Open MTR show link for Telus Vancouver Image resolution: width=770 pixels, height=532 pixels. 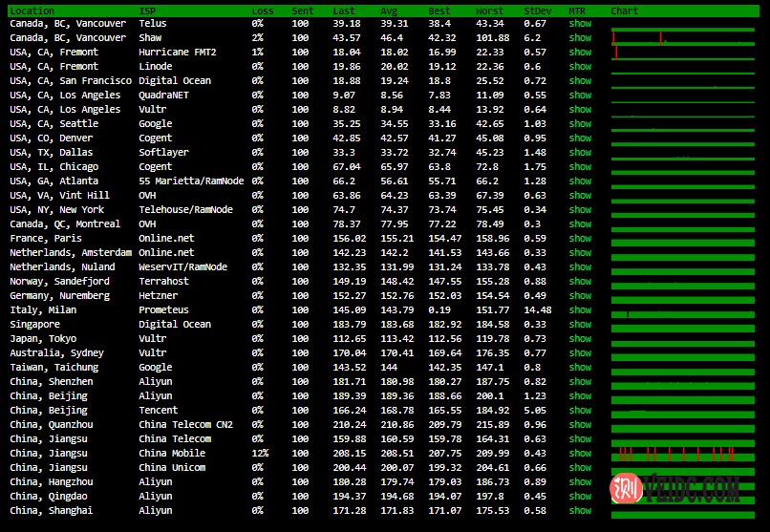580,23
